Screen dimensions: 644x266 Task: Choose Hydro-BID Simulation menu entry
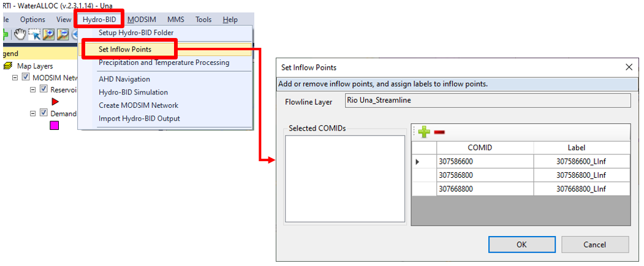(x=133, y=92)
